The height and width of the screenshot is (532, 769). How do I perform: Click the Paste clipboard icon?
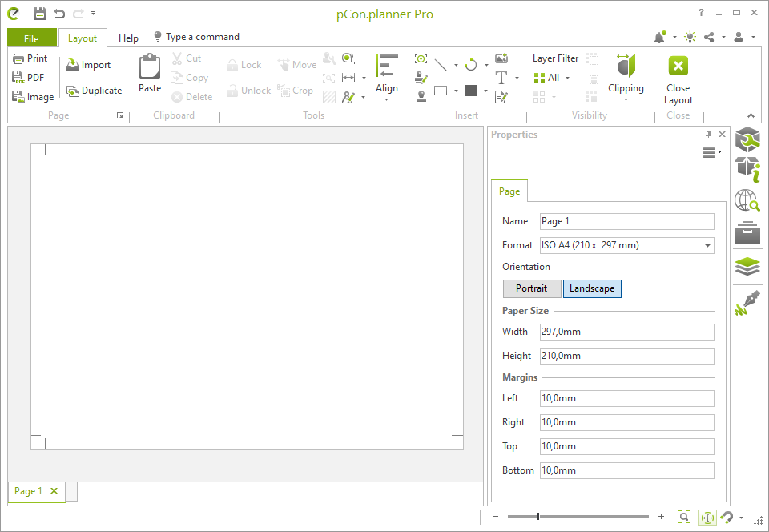click(150, 66)
